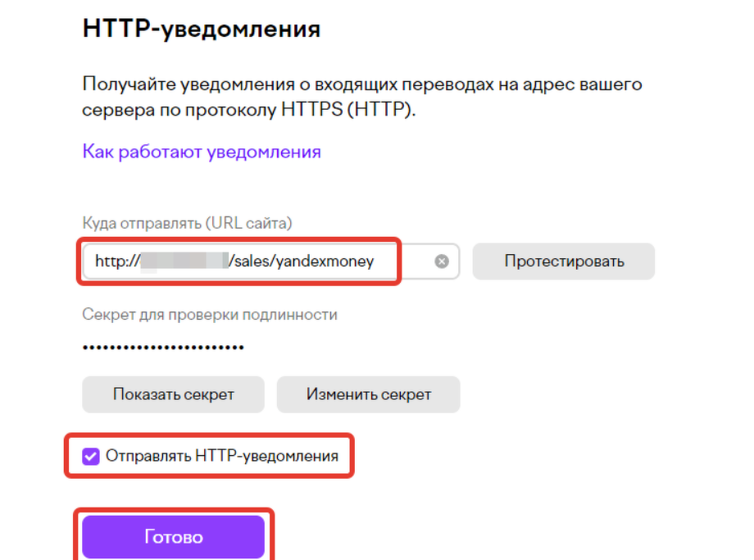The height and width of the screenshot is (560, 754).
Task: Click the masked secret dots
Action: [x=163, y=347]
